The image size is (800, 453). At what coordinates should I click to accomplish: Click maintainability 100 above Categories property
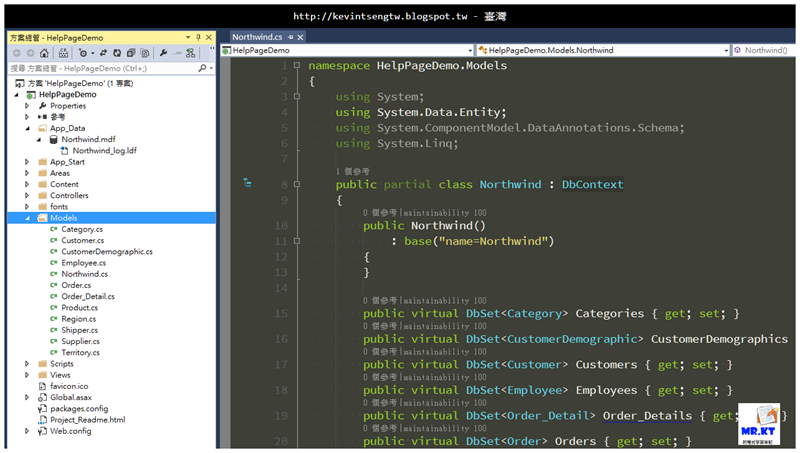445,300
